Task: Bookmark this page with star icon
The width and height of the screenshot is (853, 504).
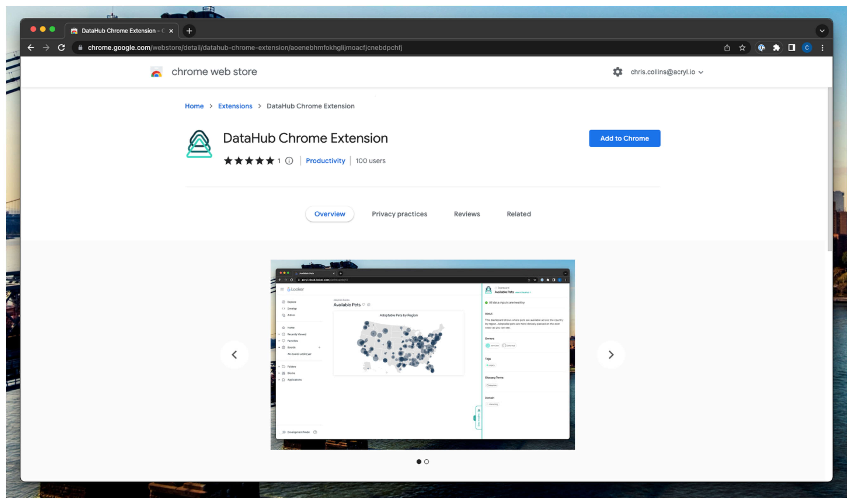Action: [x=742, y=47]
